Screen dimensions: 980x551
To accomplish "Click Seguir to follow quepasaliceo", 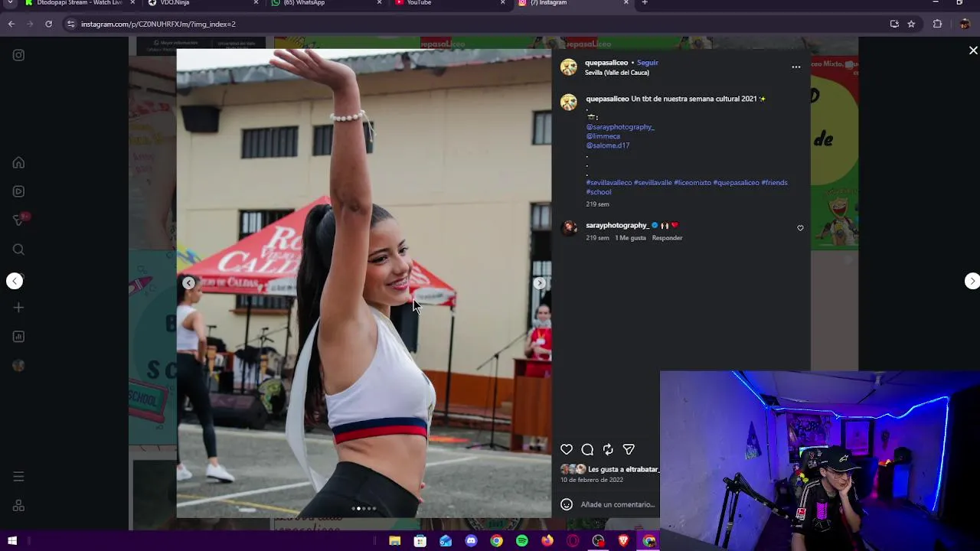I will pyautogui.click(x=648, y=63).
